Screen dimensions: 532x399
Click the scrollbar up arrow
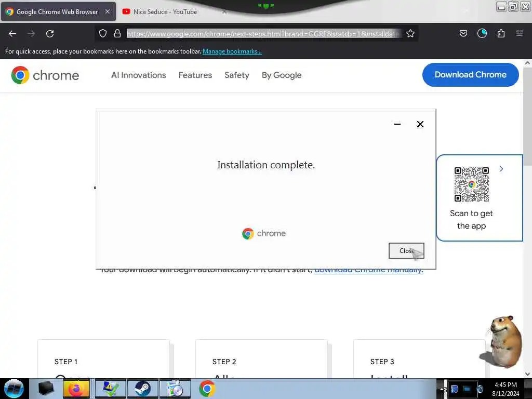527,63
